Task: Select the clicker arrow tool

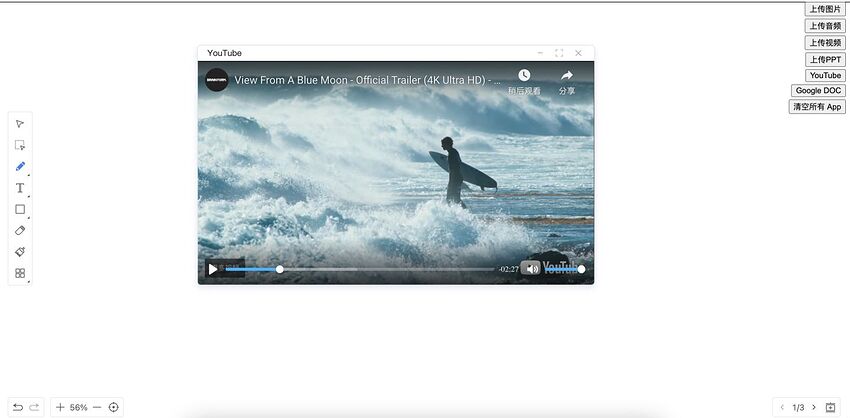Action: [20, 124]
